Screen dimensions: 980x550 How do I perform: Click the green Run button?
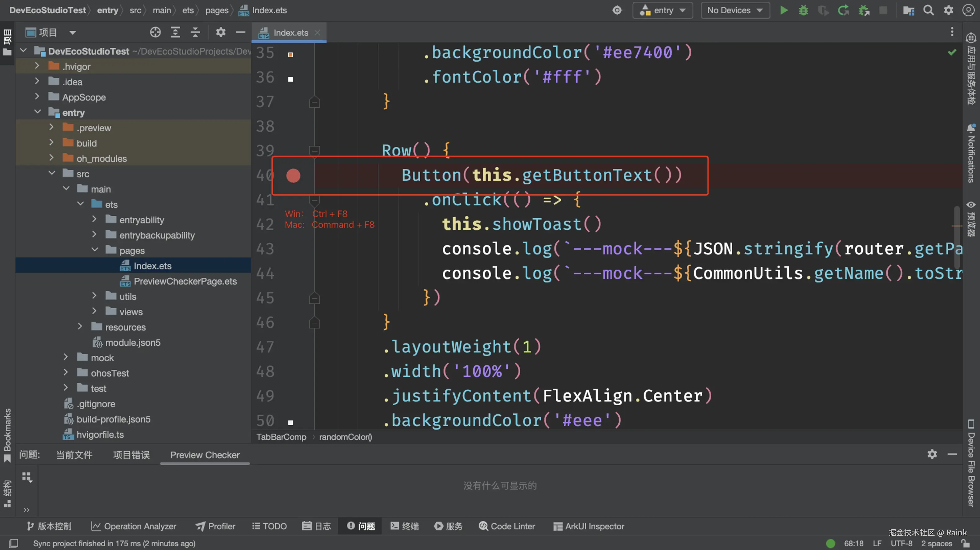784,10
